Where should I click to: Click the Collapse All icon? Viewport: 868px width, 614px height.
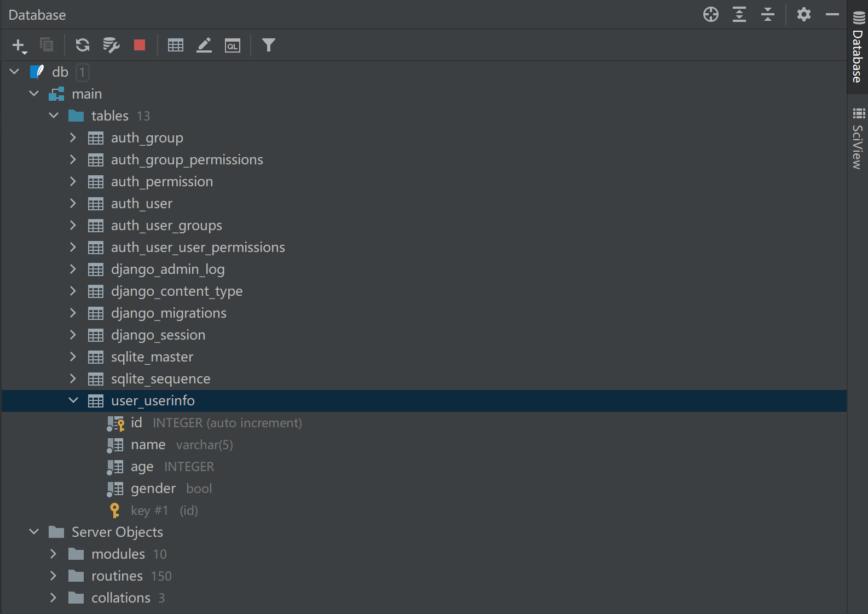(768, 14)
